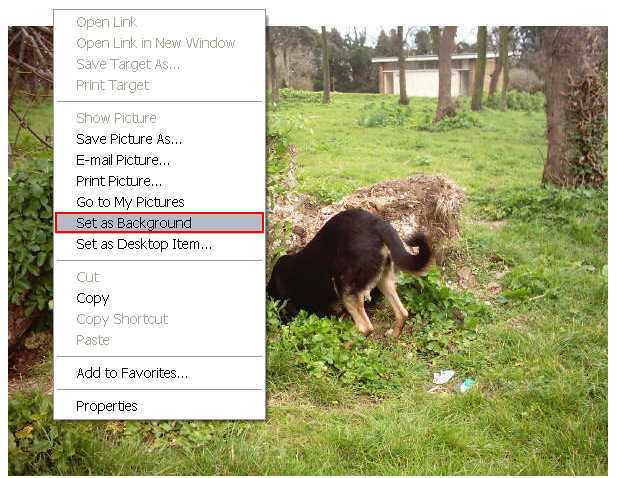Open Properties from the context menu
638x478 pixels.
pos(159,406)
